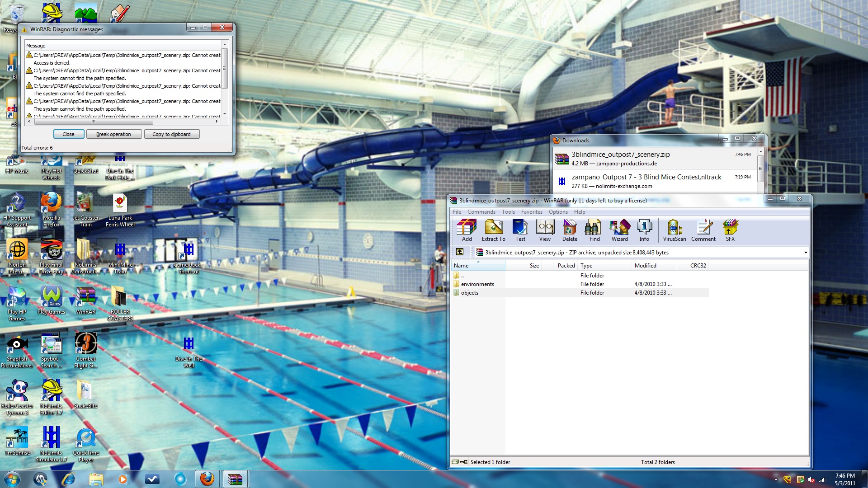Sort file list by Name column
This screenshot has width=868, height=488.
[x=478, y=265]
